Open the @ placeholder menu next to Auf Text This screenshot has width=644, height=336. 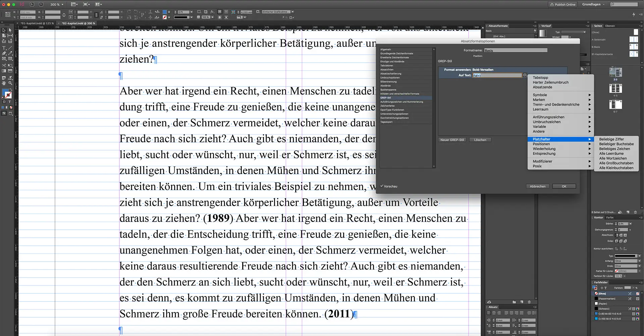[x=525, y=75]
